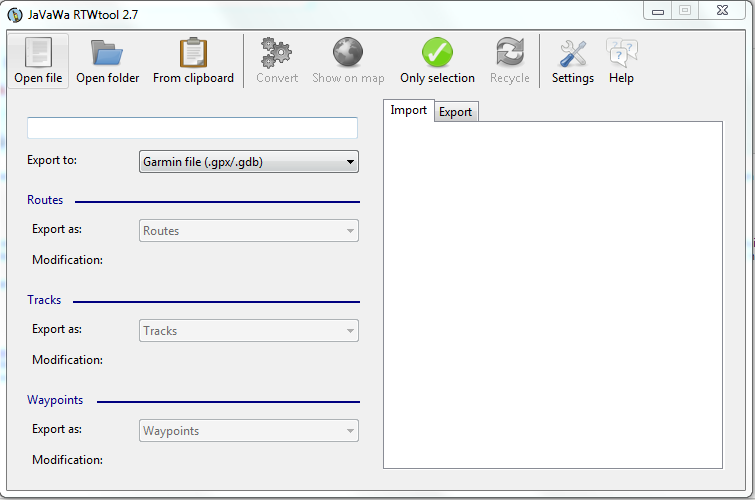Switch to the Export tab
Image resolution: width=755 pixels, height=500 pixels.
click(455, 112)
